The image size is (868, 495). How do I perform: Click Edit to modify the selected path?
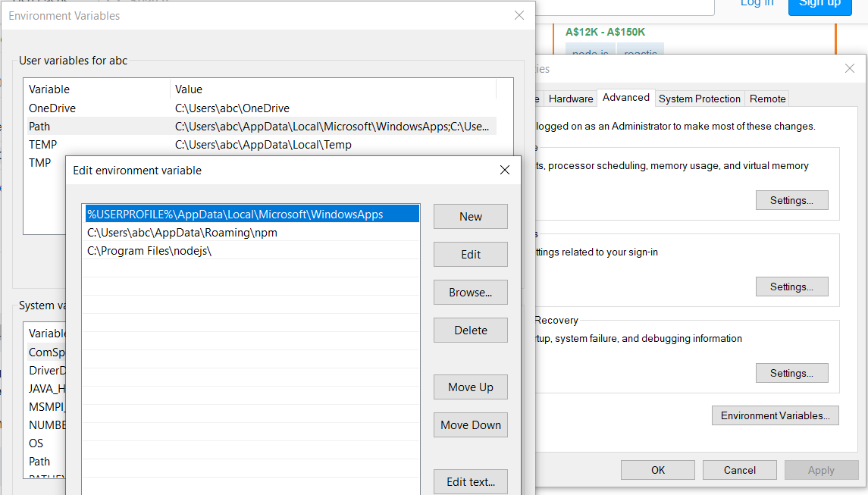point(470,254)
